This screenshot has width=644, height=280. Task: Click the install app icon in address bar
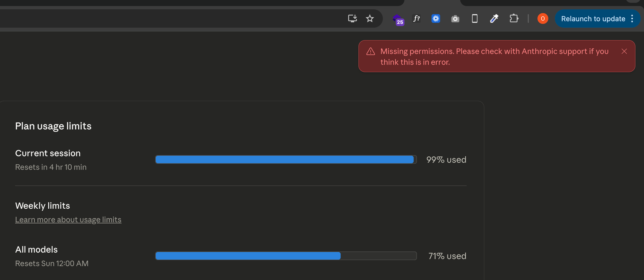pyautogui.click(x=352, y=19)
